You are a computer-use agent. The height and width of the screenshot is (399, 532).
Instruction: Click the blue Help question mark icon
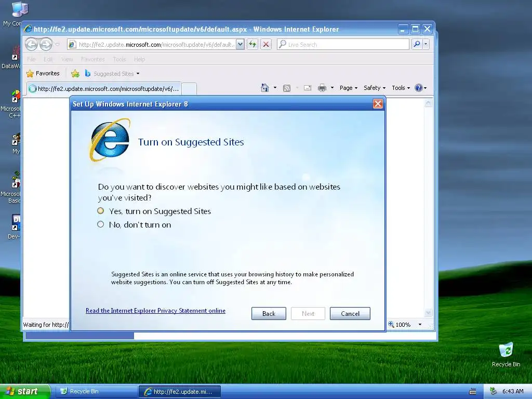click(419, 88)
